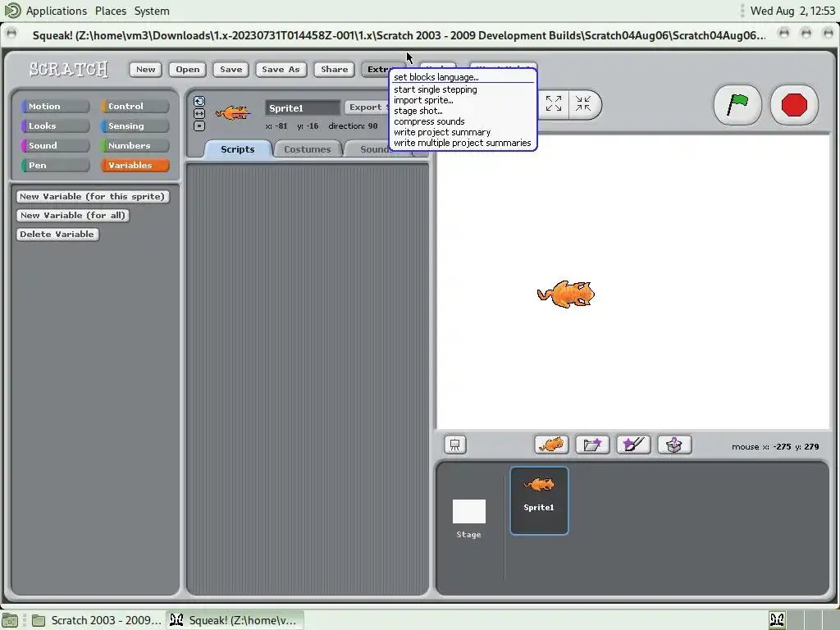Image resolution: width=840 pixels, height=630 pixels.
Task: Click 'New Variable (for this sprite)' button
Action: coord(94,197)
